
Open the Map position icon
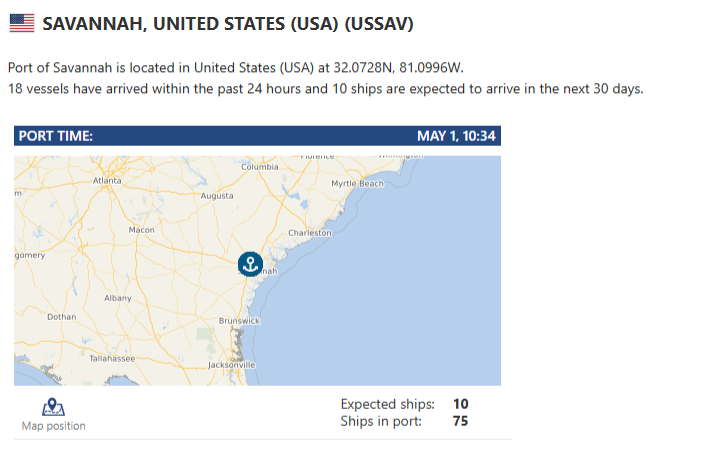pyautogui.click(x=53, y=407)
